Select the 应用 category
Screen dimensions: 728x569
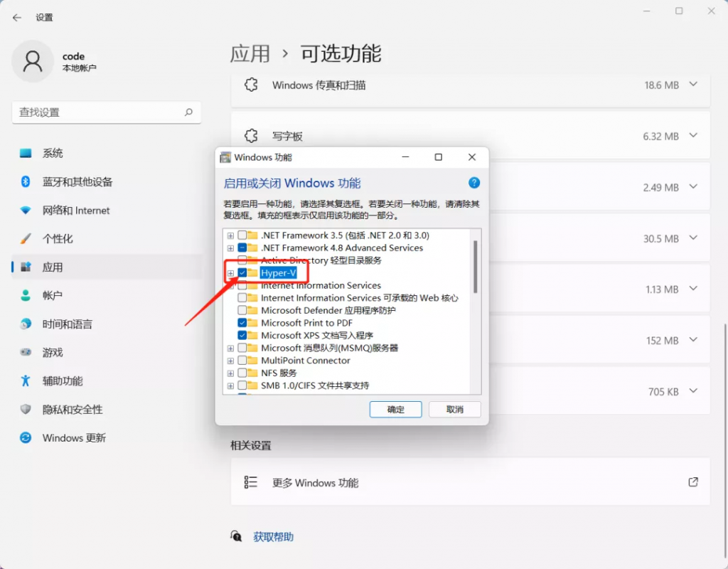[107, 267]
